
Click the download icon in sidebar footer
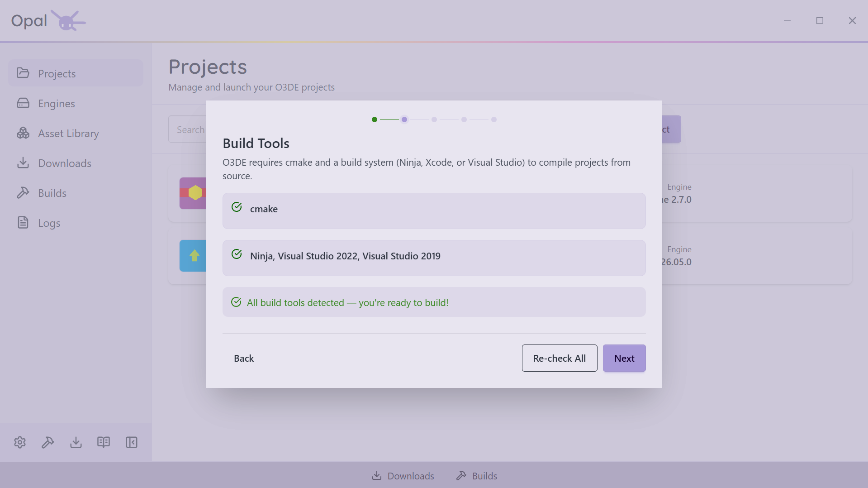pos(76,442)
